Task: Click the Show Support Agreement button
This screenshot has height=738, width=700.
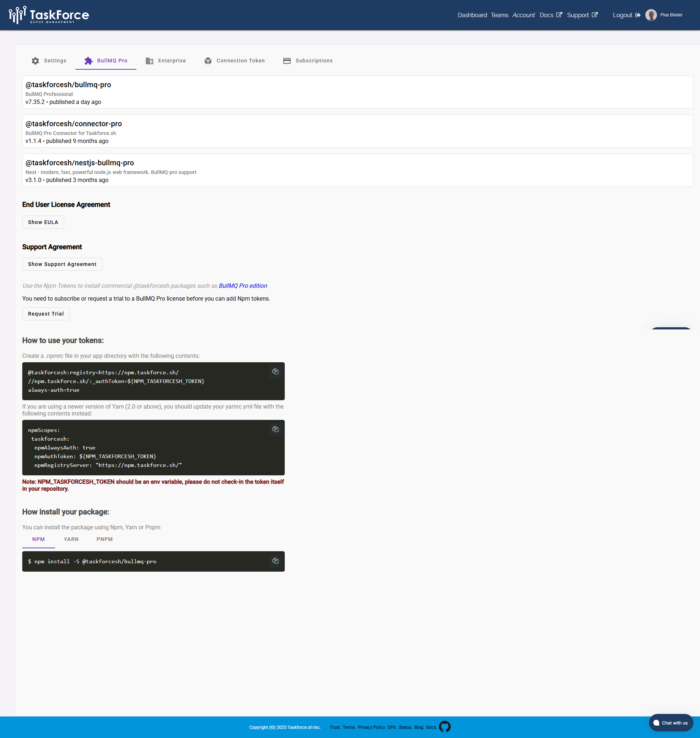Action: [x=62, y=264]
